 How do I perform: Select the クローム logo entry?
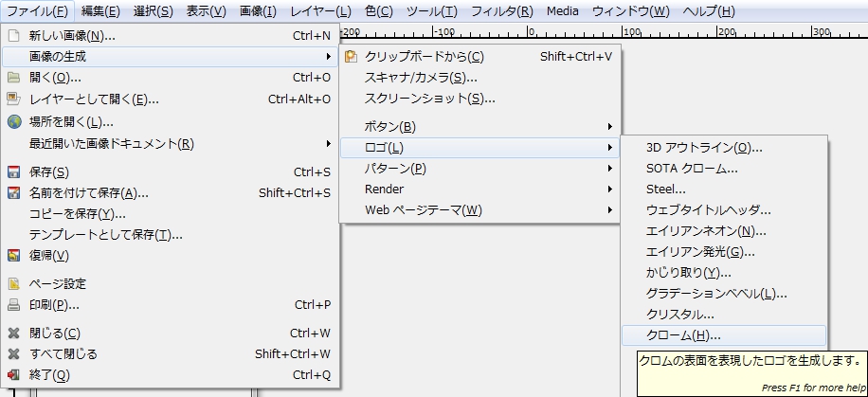682,335
